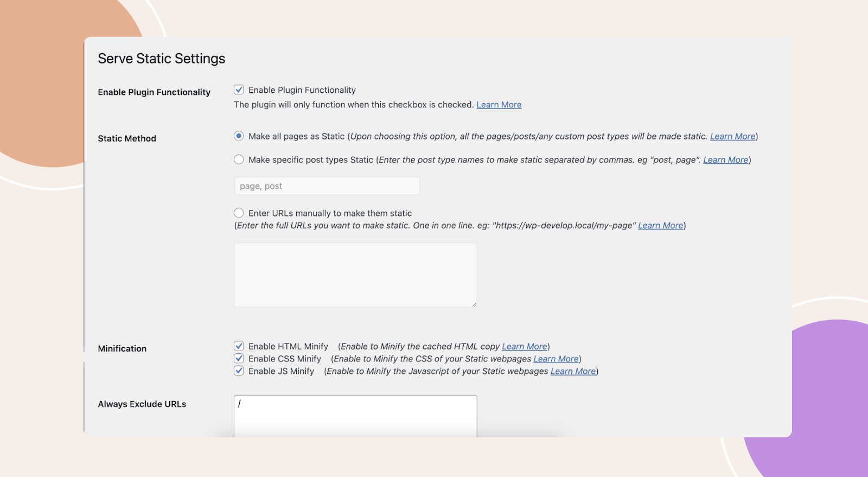Open Learn More link for JS Minify

[x=573, y=371]
